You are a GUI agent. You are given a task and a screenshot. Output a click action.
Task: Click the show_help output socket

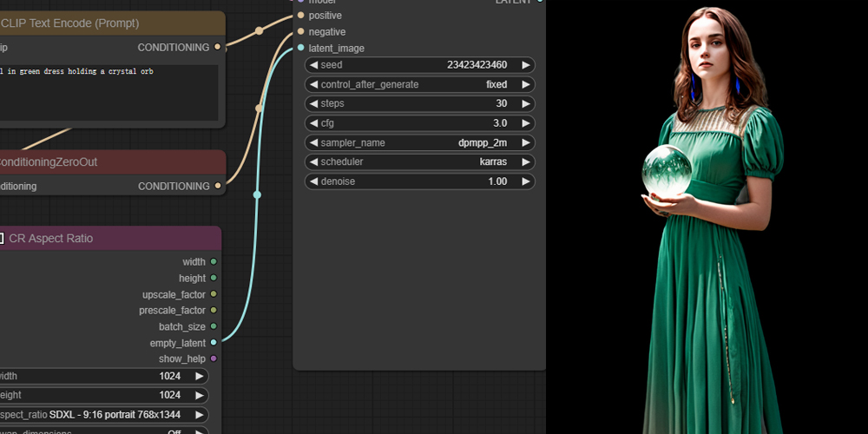(x=214, y=358)
